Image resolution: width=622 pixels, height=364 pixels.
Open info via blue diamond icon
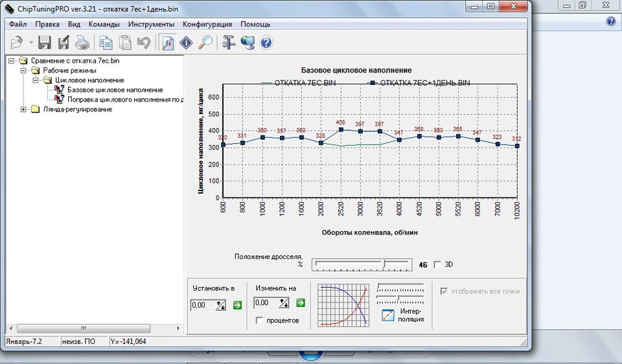[187, 43]
